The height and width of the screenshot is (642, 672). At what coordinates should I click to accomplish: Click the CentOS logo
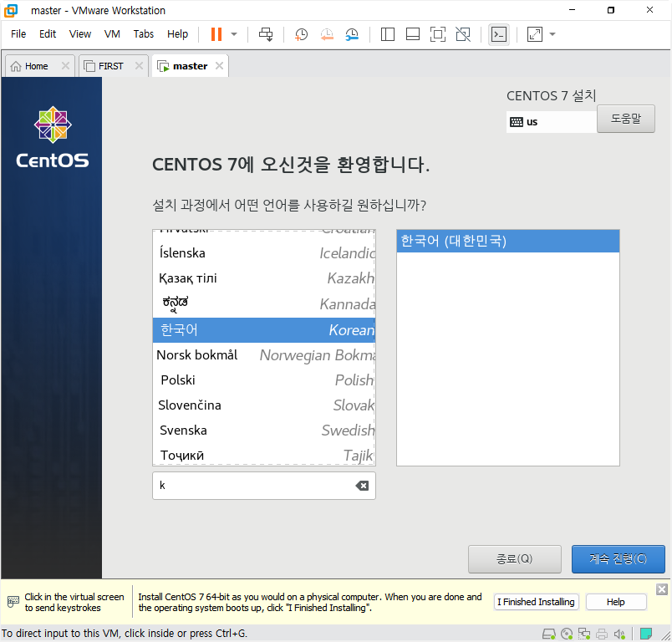tap(53, 137)
